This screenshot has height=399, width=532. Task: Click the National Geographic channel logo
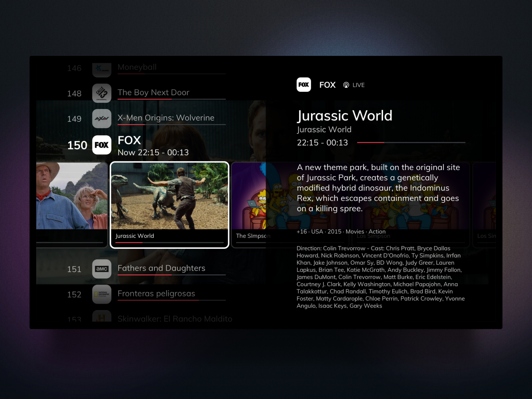point(102,295)
